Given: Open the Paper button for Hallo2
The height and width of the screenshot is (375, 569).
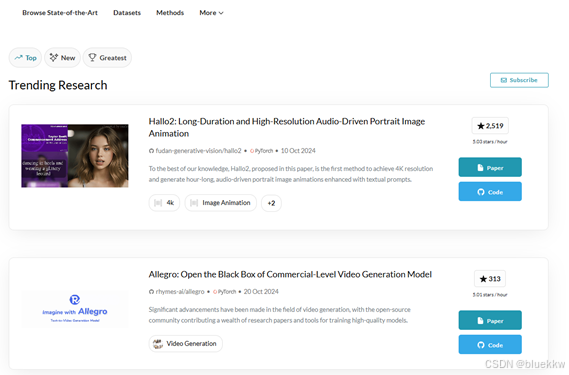Looking at the screenshot, I should pos(490,167).
